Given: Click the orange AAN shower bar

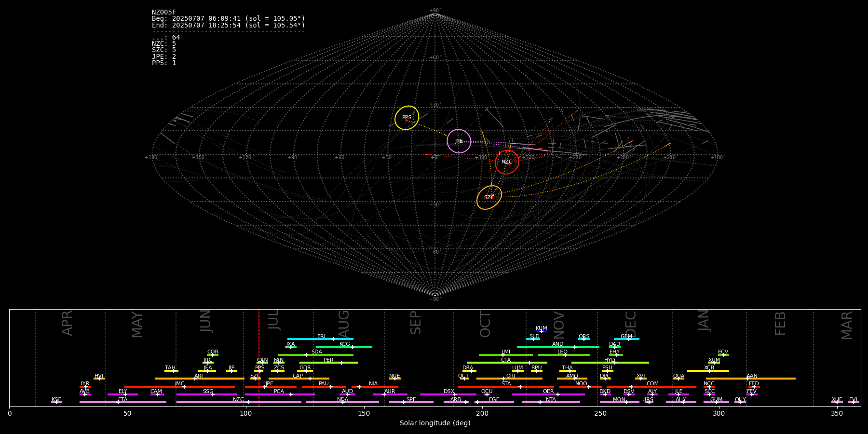Looking at the screenshot, I should (751, 379).
